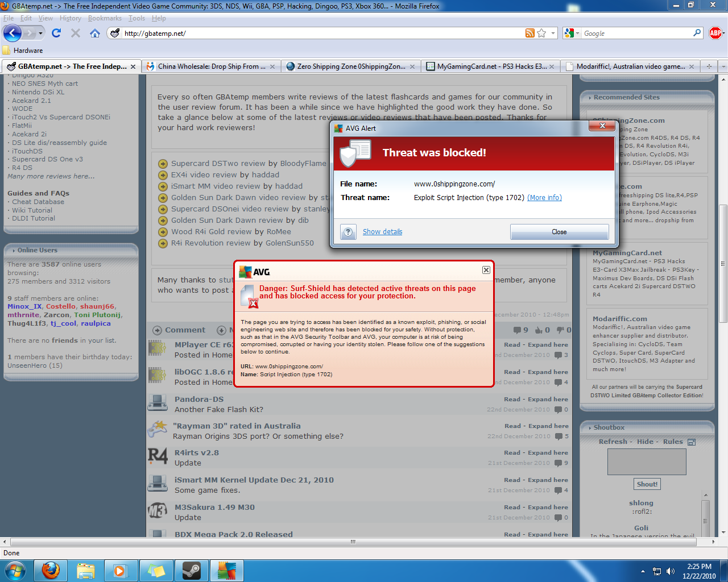728x582 pixels.
Task: Open a new tab with the plus button
Action: 709,66
